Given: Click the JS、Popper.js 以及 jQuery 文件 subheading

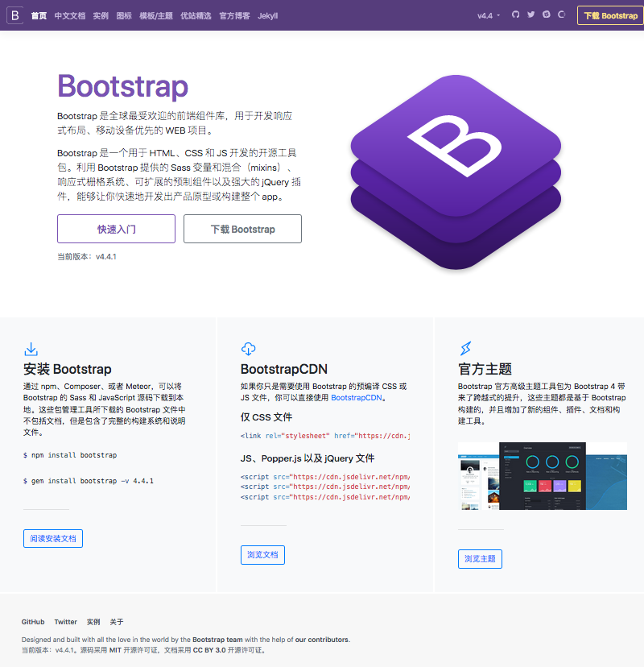Looking at the screenshot, I should 308,458.
